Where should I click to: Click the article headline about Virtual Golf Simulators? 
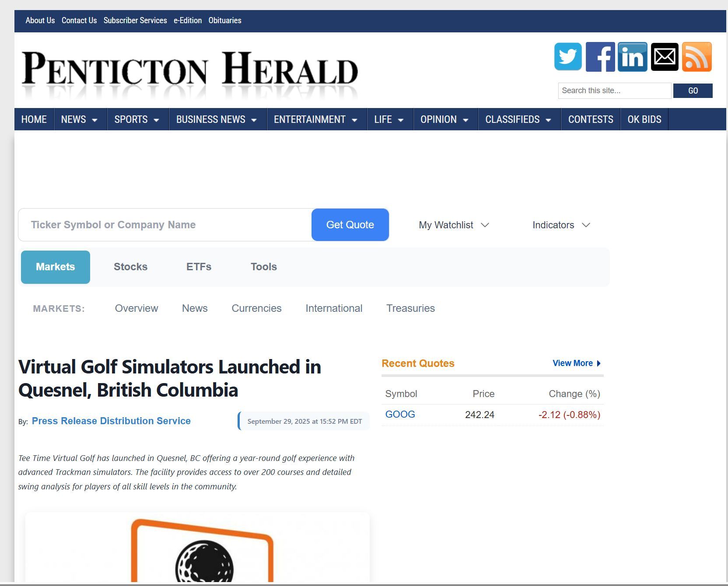coord(170,378)
